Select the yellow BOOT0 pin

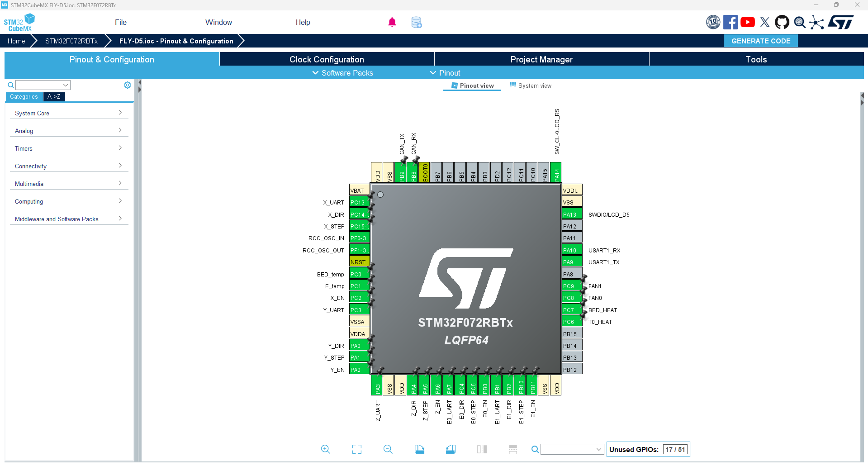coord(425,172)
